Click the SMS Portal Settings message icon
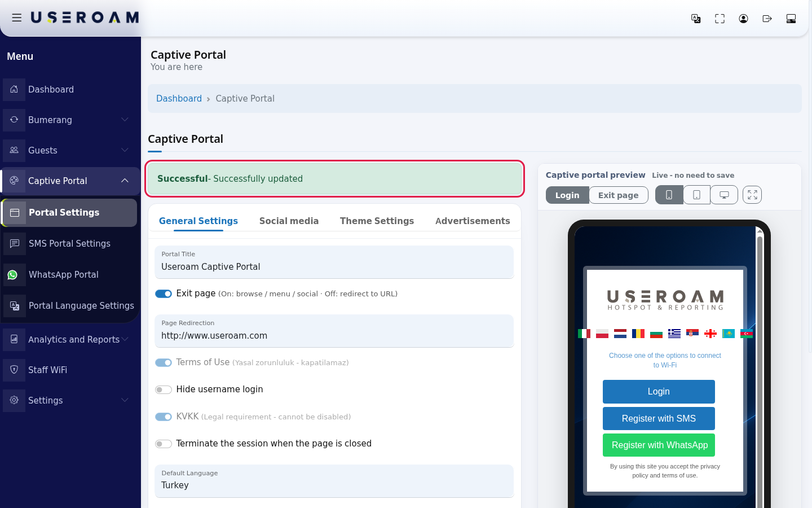Viewport: 812px width, 508px height. 15,243
